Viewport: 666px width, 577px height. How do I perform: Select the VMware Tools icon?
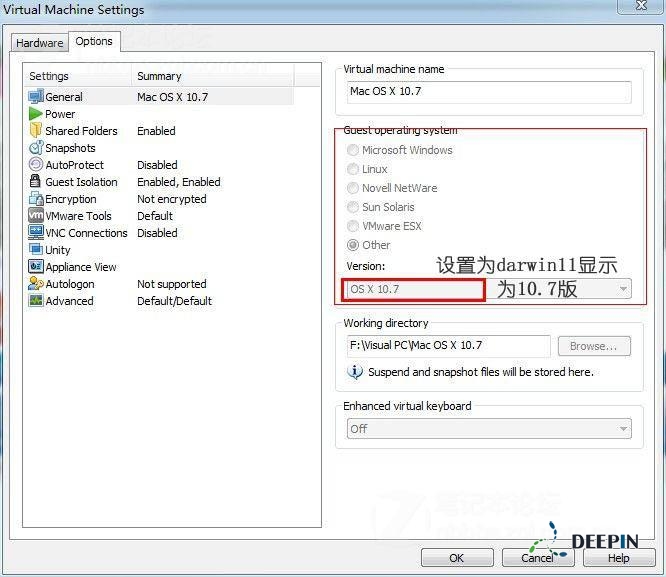[x=36, y=216]
